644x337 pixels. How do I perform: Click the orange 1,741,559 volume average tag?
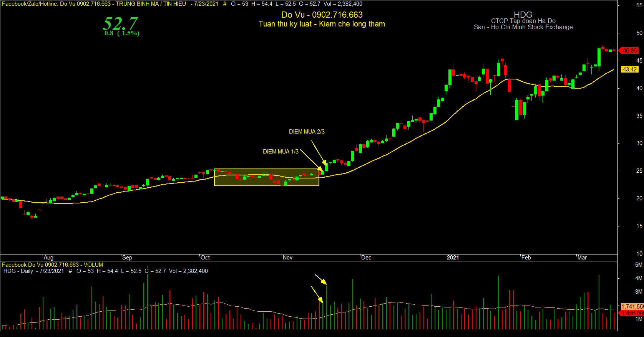[x=632, y=307]
